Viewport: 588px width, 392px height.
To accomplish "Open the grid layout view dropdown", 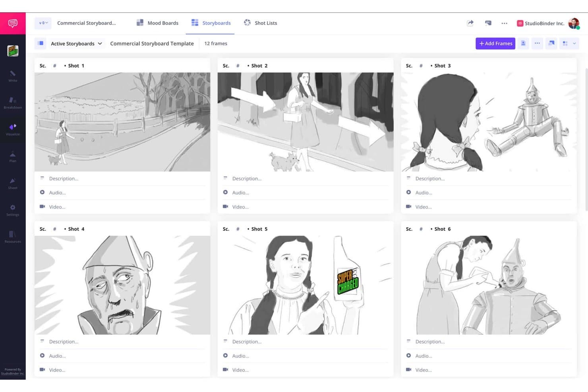I will (569, 43).
